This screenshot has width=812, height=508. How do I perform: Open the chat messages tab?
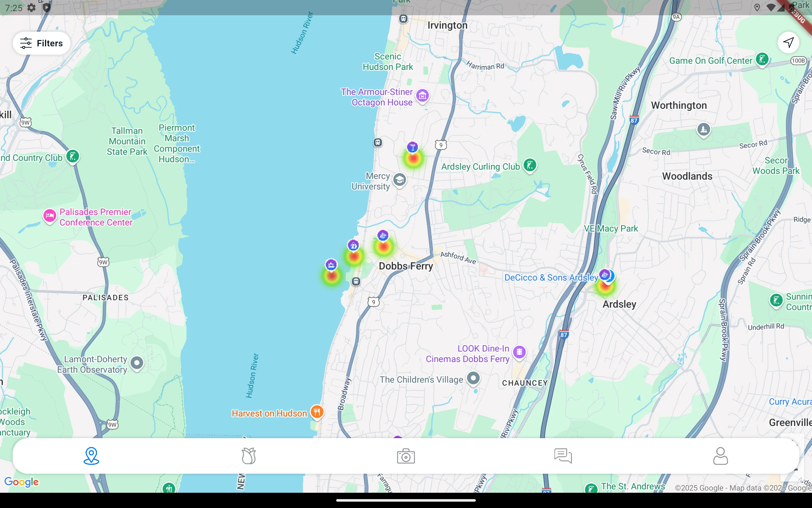tap(563, 456)
